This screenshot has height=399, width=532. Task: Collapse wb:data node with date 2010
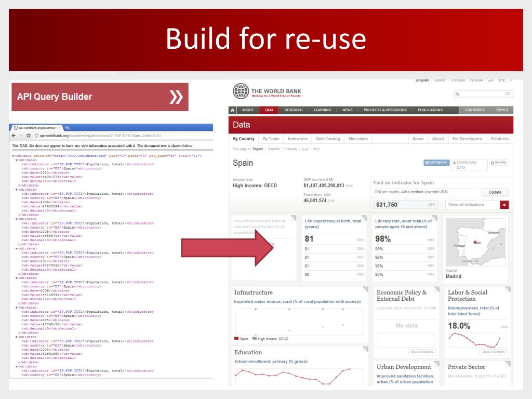click(16, 160)
